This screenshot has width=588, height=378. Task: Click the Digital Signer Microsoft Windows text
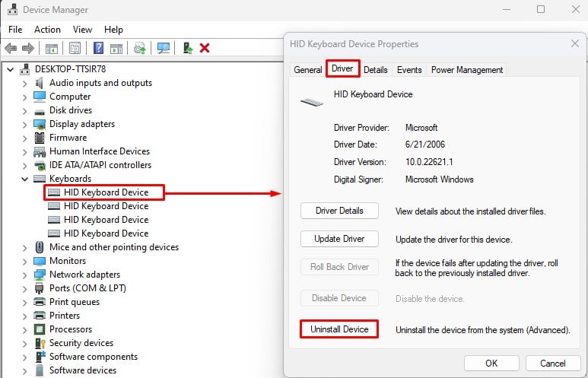coord(439,179)
